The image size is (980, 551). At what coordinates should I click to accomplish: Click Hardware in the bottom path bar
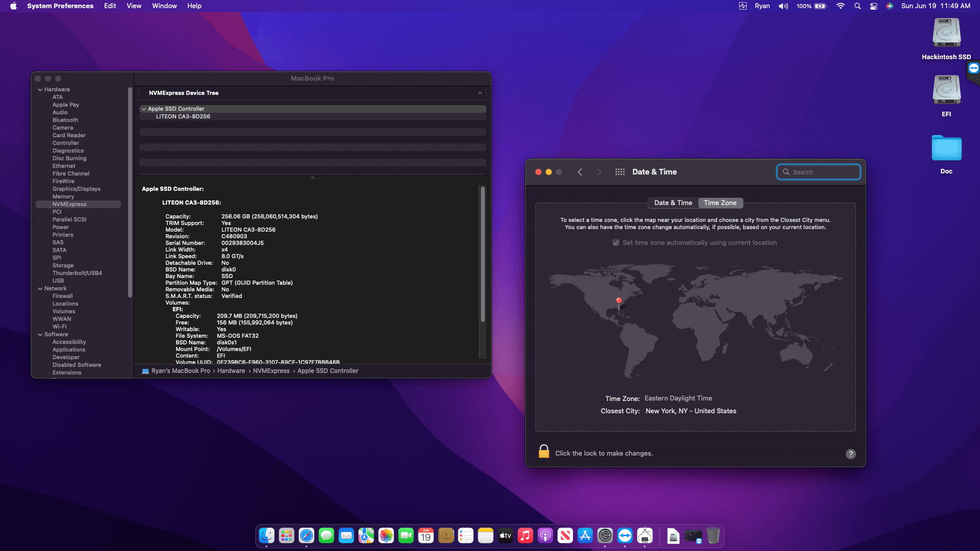(x=231, y=371)
